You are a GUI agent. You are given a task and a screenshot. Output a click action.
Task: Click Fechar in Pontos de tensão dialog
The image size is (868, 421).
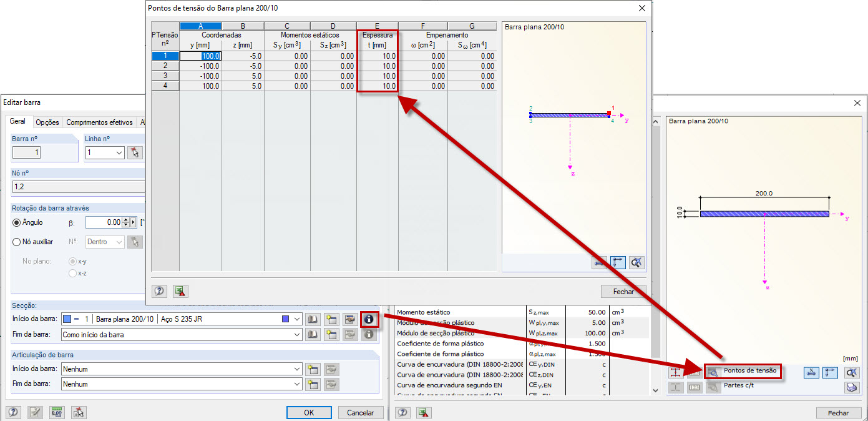[x=623, y=291]
